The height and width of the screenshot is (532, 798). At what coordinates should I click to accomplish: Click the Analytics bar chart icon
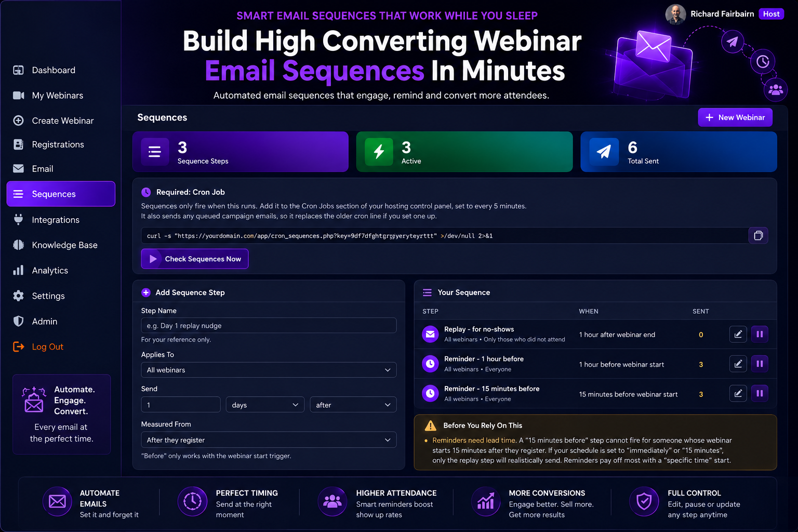click(x=18, y=270)
